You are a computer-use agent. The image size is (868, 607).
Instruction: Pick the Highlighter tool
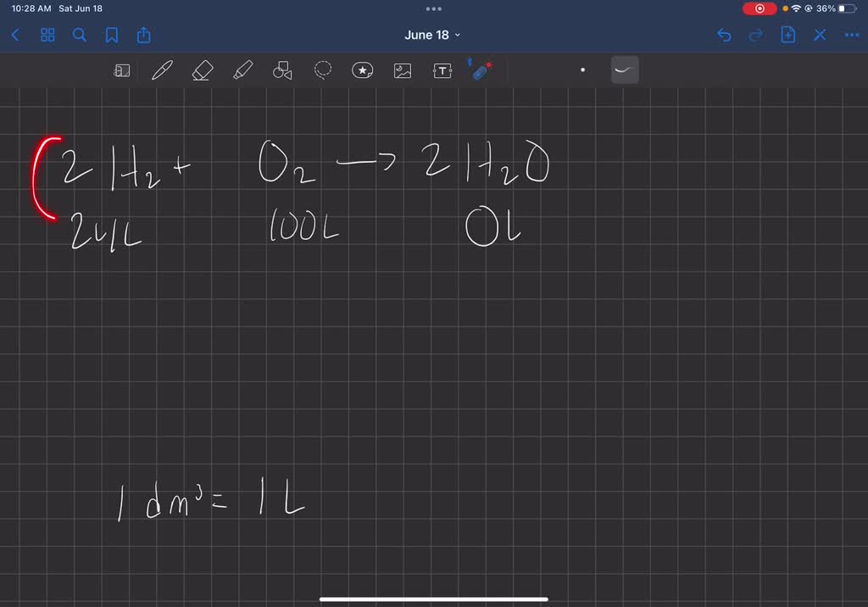(x=243, y=70)
